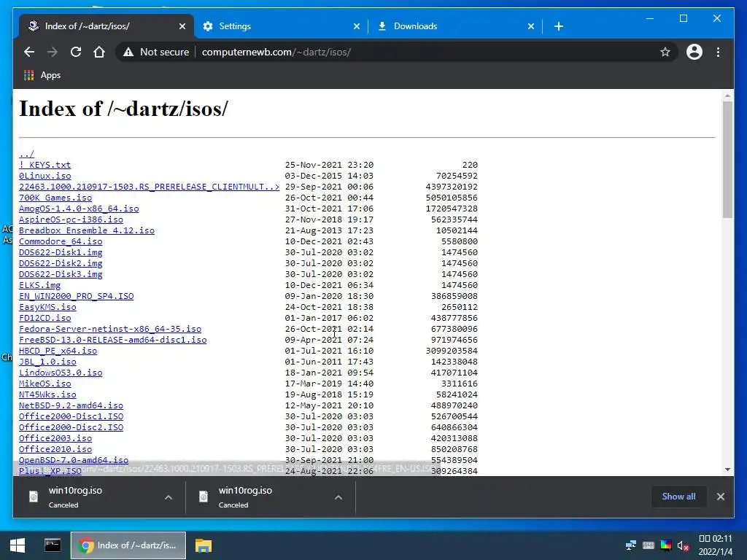Expand options for second win10rog.iso download

pyautogui.click(x=338, y=497)
